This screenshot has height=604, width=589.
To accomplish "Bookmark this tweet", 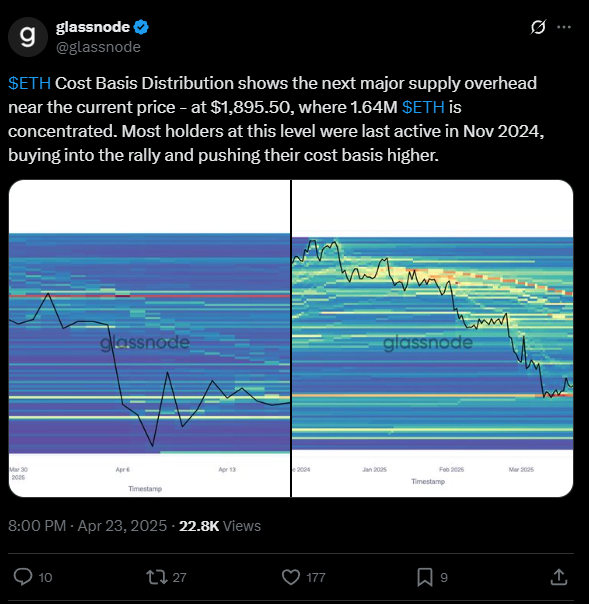I will pyautogui.click(x=425, y=577).
